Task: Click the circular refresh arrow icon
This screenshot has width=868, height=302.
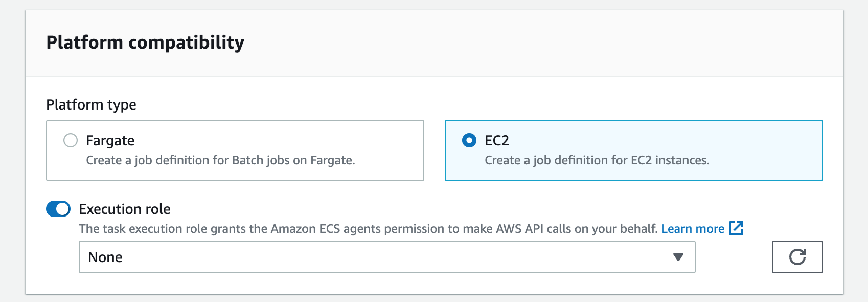Action: [x=797, y=257]
